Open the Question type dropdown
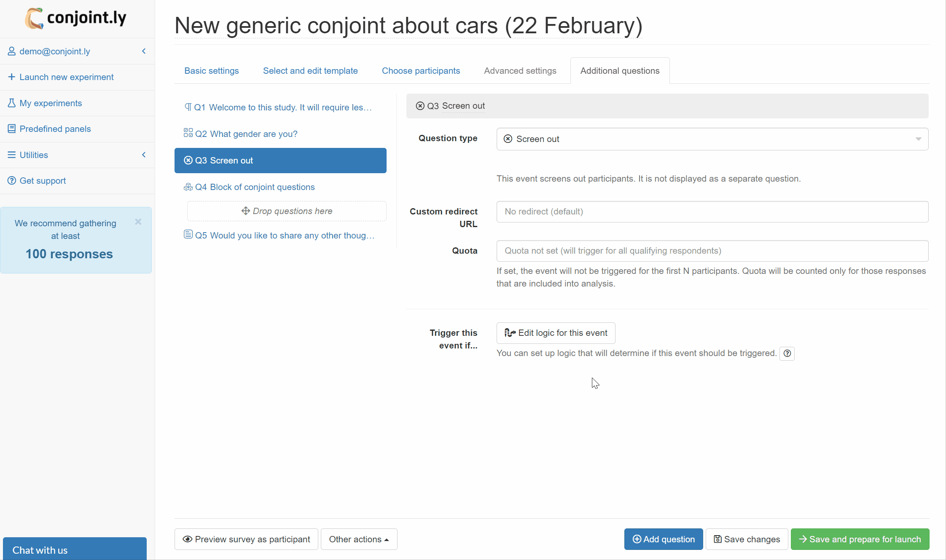The width and height of the screenshot is (946, 560). click(712, 139)
